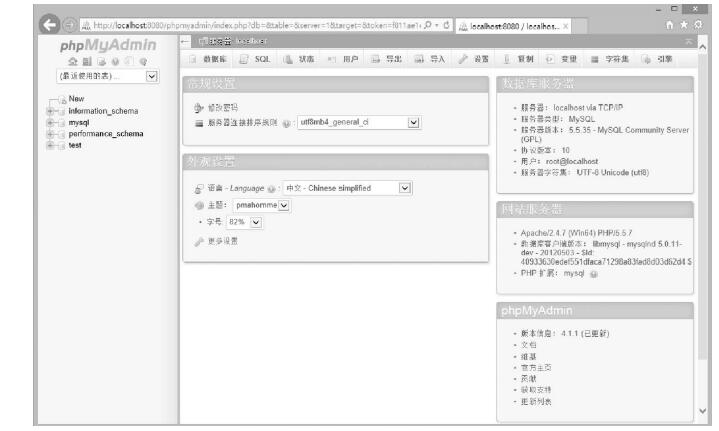The height and width of the screenshot is (431, 719).
Task: Open the recently used tables dropdown
Action: pyautogui.click(x=152, y=76)
